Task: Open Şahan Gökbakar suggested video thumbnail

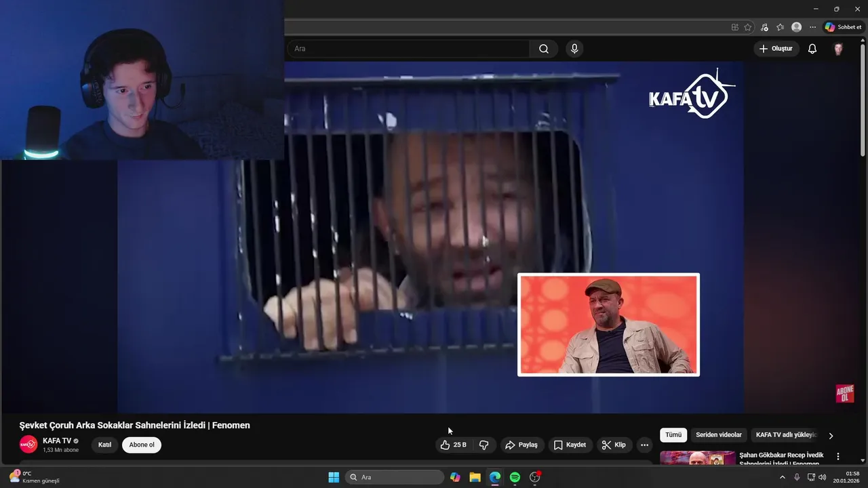Action: click(x=698, y=457)
